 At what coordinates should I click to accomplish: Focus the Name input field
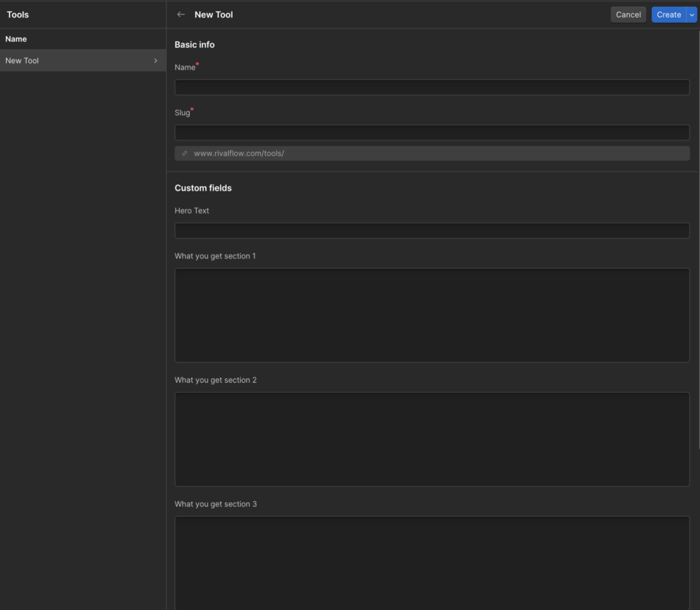(x=432, y=87)
